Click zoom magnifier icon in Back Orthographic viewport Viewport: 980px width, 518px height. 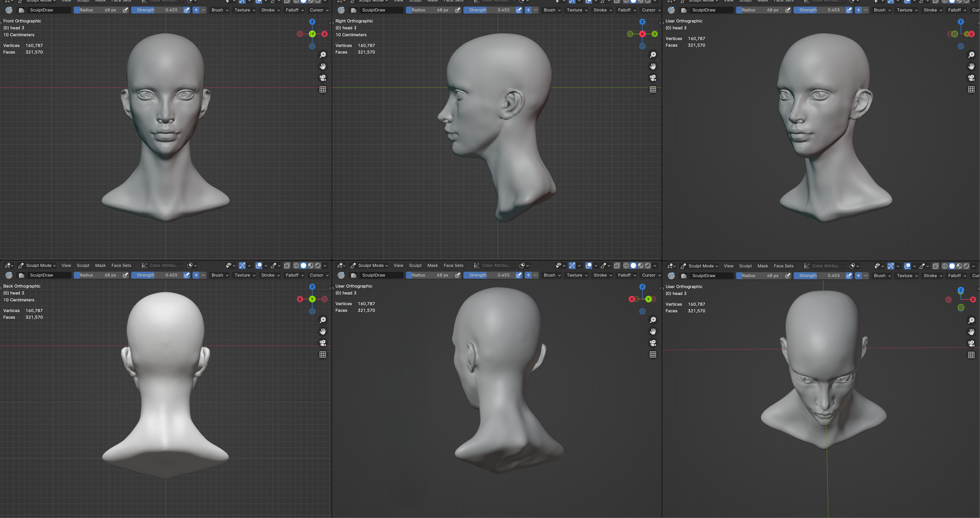click(322, 320)
